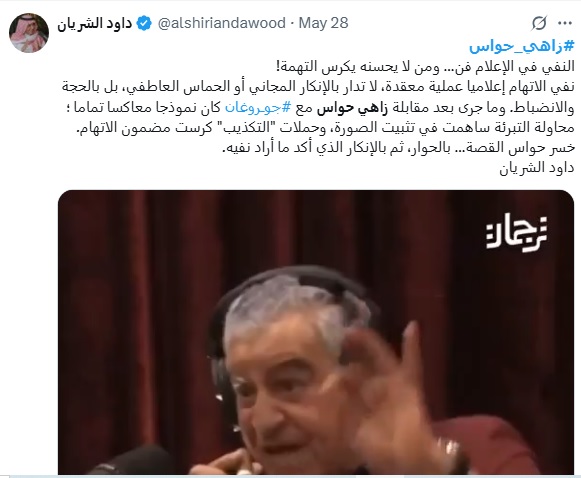Click the tweet line starting خسر حواس القصة
The height and width of the screenshot is (478, 581).
click(x=398, y=148)
